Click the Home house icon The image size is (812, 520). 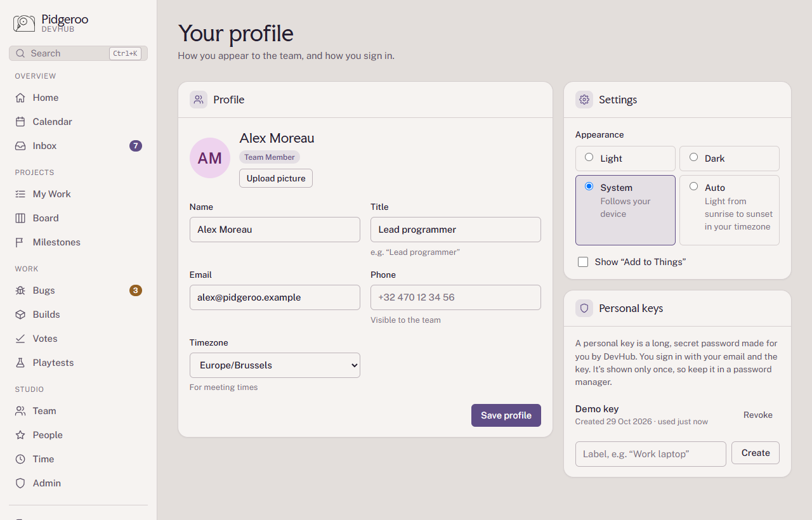click(20, 98)
